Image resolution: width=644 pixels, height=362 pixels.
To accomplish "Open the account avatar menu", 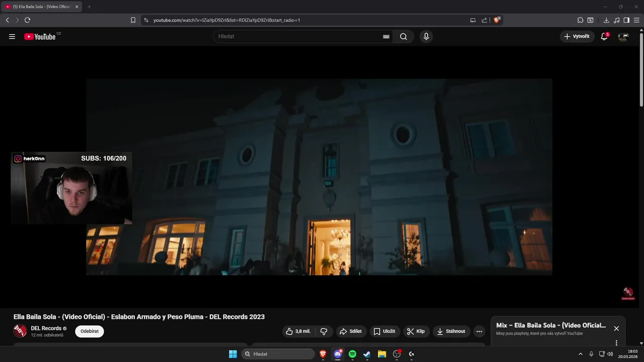I will [x=623, y=37].
